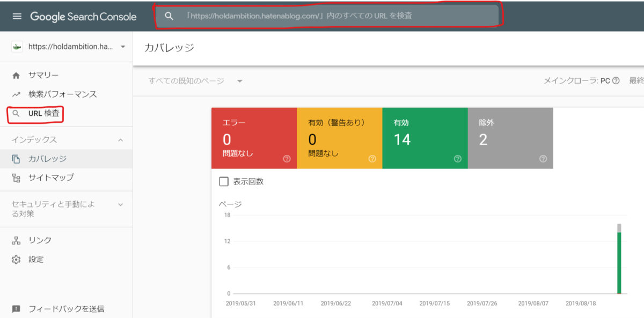Click the magnifier icon beside URL 検査
This screenshot has height=318, width=644.
tap(16, 114)
